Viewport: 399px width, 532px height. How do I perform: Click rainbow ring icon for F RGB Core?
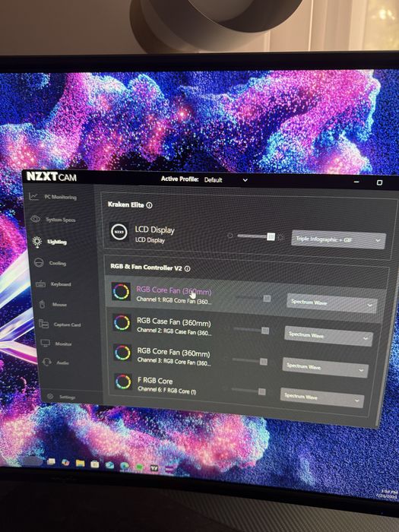[x=123, y=382]
